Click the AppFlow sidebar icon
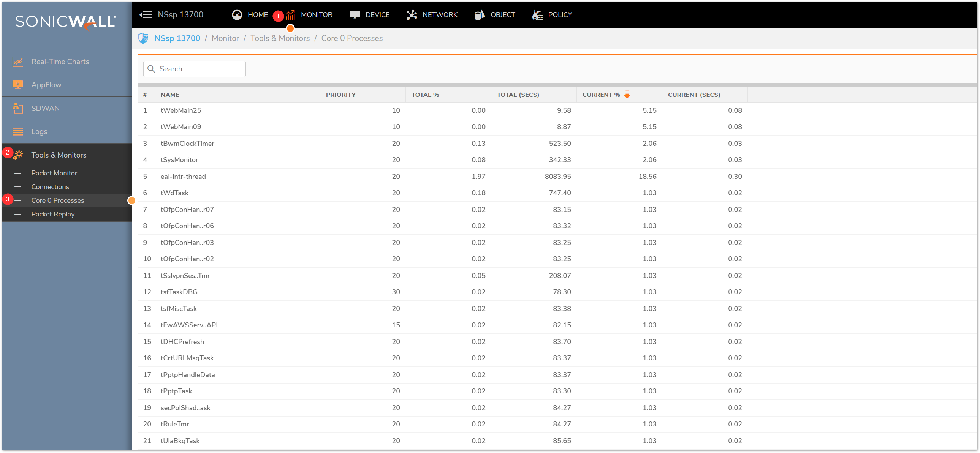The image size is (980, 453). (x=17, y=85)
